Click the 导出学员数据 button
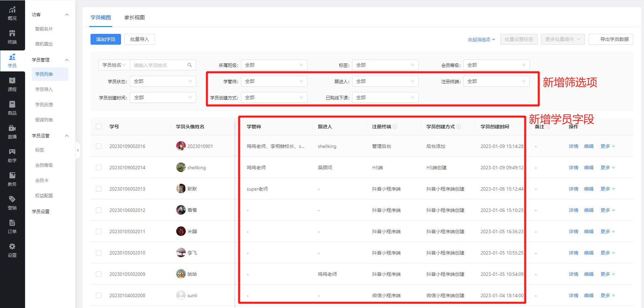The height and width of the screenshot is (308, 644). tap(611, 39)
